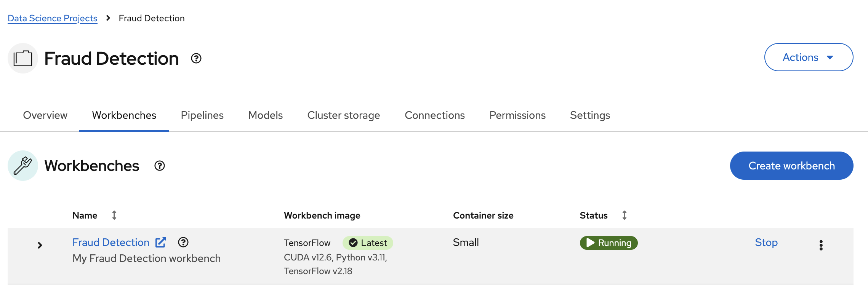The image size is (868, 297).
Task: Stop the running Fraud Detection workbench
Action: [x=766, y=242]
